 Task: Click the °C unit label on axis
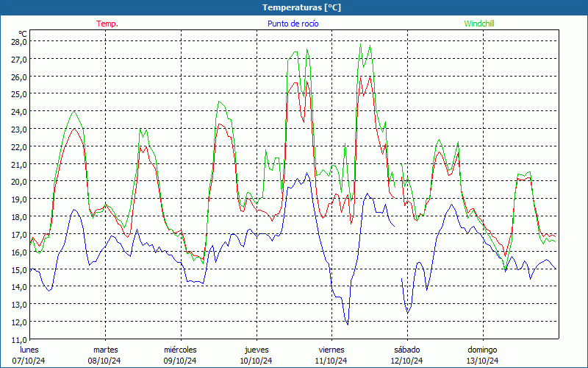pos(23,34)
